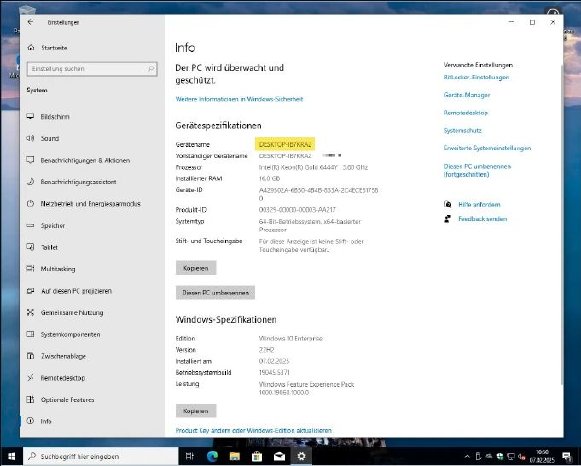
Task: Click the network tray icon
Action: (x=511, y=456)
